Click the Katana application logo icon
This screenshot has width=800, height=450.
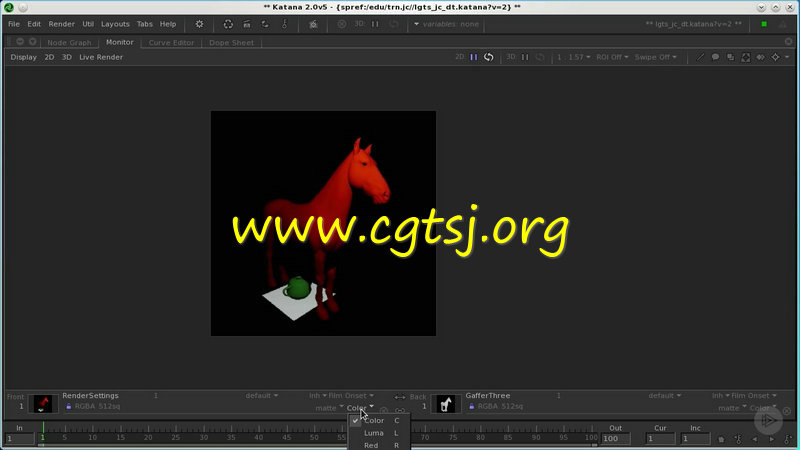[9, 7]
